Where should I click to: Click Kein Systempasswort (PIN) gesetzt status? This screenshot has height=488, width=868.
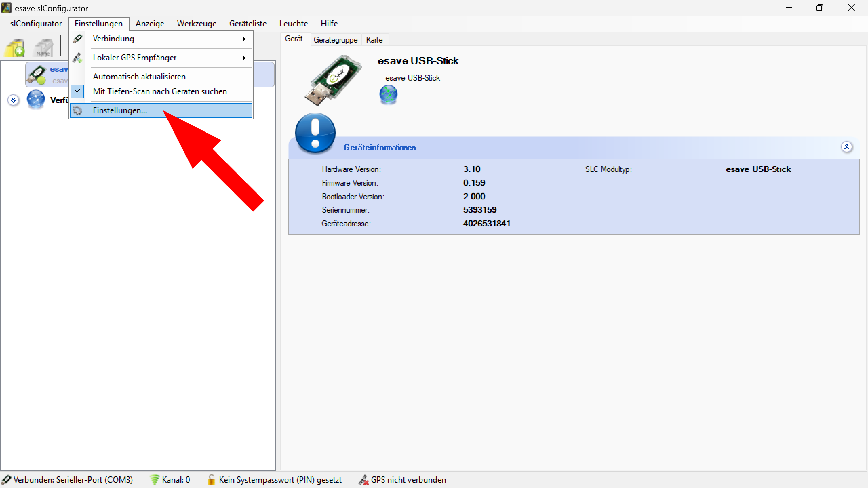[280, 480]
